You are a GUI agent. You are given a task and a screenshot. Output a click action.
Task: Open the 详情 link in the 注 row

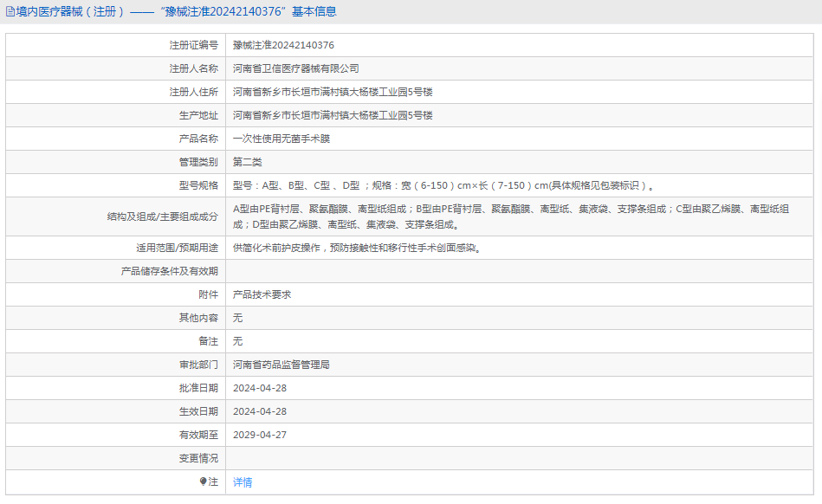[243, 482]
